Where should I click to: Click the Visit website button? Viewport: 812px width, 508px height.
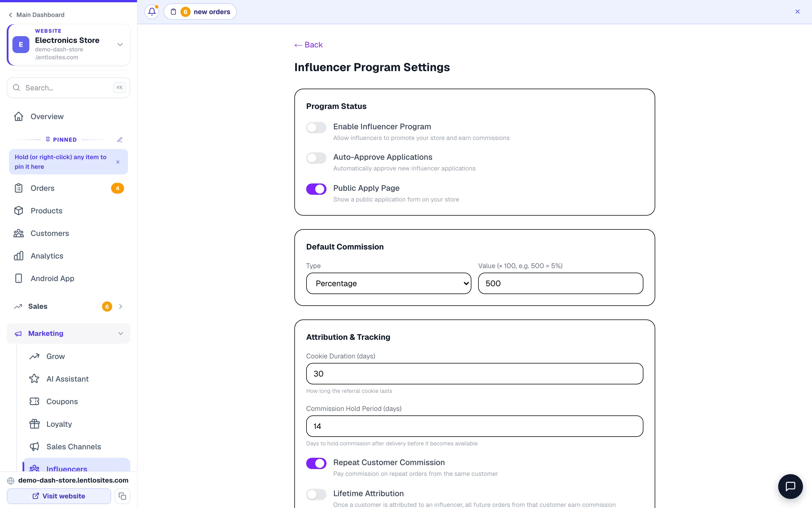(59, 496)
